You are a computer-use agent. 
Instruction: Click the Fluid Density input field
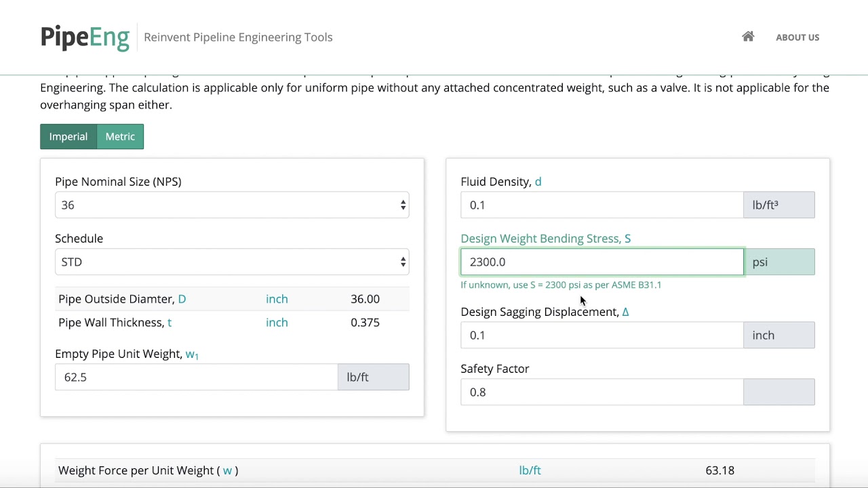(602, 205)
